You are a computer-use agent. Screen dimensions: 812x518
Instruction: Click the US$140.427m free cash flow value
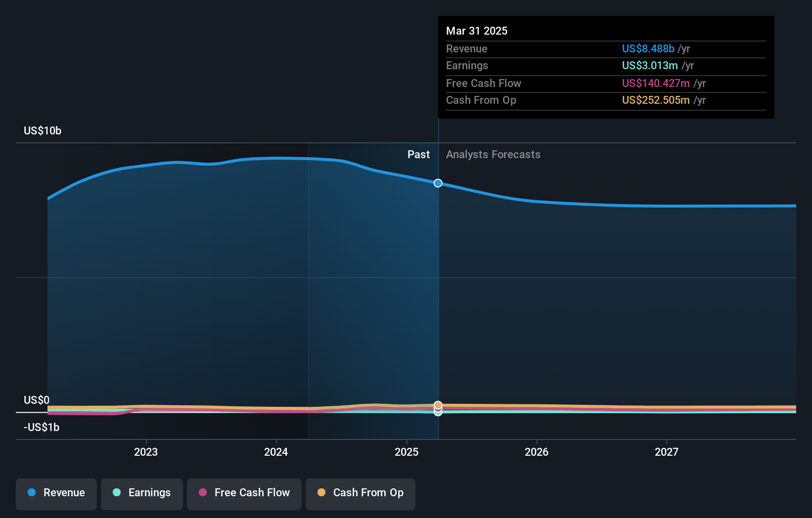click(656, 83)
